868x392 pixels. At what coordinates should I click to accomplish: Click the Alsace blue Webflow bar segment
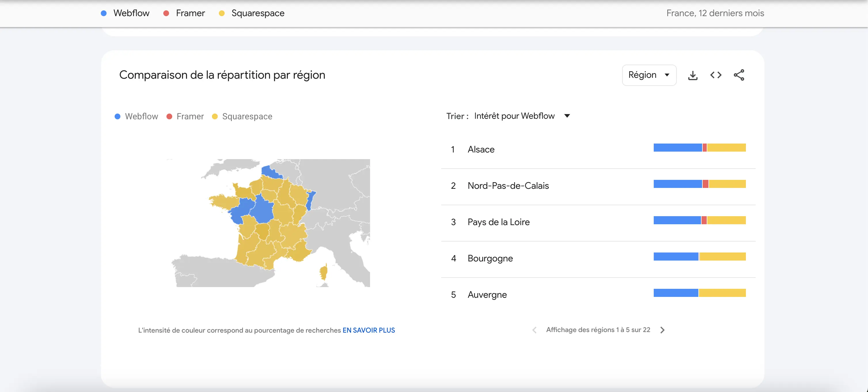click(x=678, y=147)
